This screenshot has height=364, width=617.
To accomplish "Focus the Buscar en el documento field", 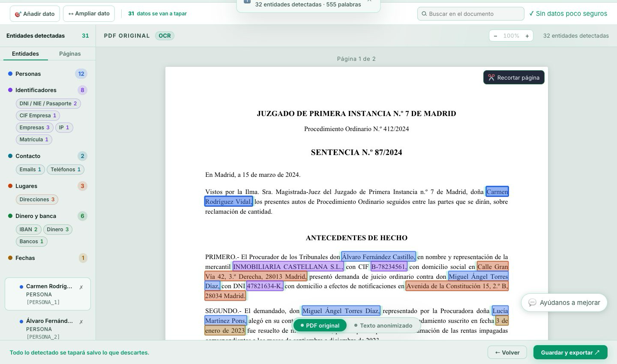I will pos(470,14).
